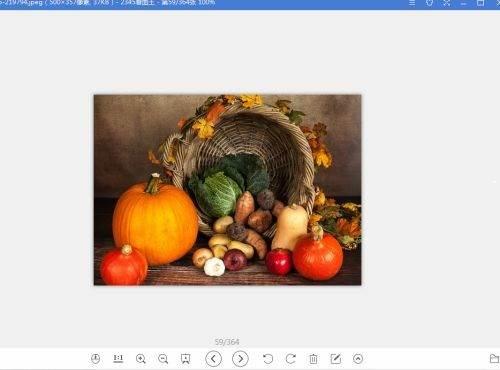Image resolution: width=500 pixels, height=370 pixels.
Task: Open the edit image tool
Action: coord(336,359)
